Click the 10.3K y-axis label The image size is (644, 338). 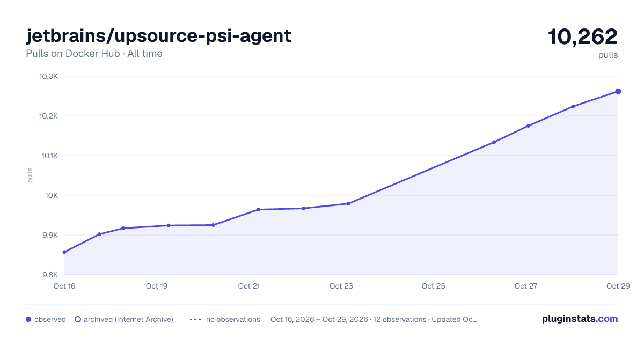[x=48, y=76]
